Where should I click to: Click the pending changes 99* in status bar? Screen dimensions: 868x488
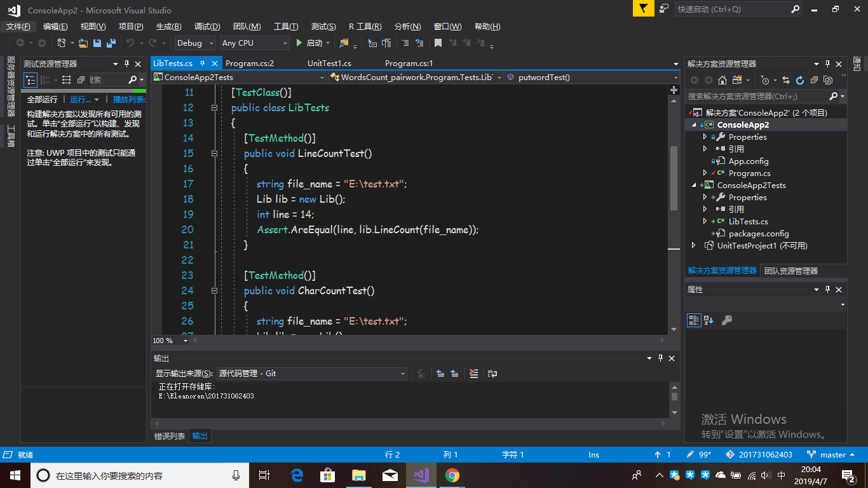click(x=699, y=454)
